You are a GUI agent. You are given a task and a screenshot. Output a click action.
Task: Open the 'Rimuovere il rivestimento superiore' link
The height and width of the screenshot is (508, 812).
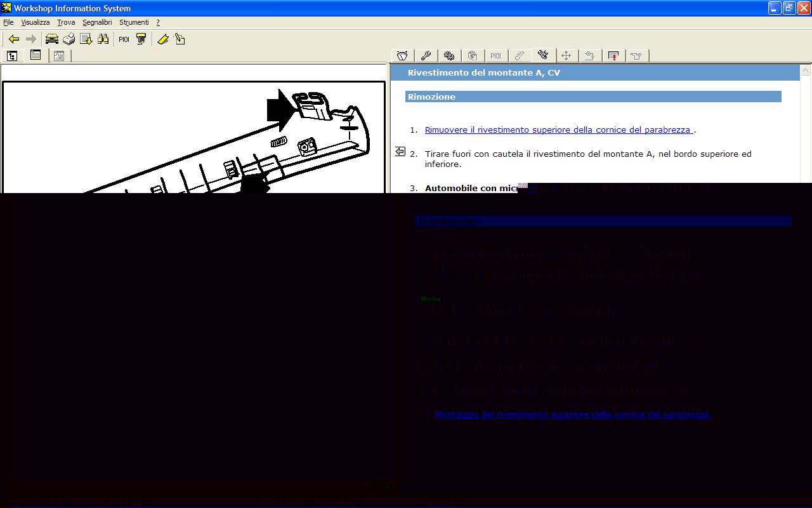(558, 130)
